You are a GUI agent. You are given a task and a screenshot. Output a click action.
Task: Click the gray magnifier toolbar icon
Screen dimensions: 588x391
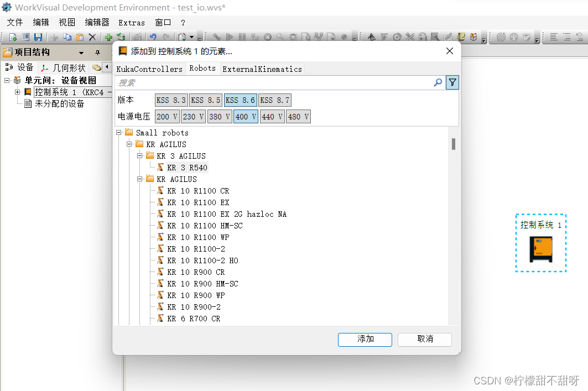pyautogui.click(x=280, y=37)
